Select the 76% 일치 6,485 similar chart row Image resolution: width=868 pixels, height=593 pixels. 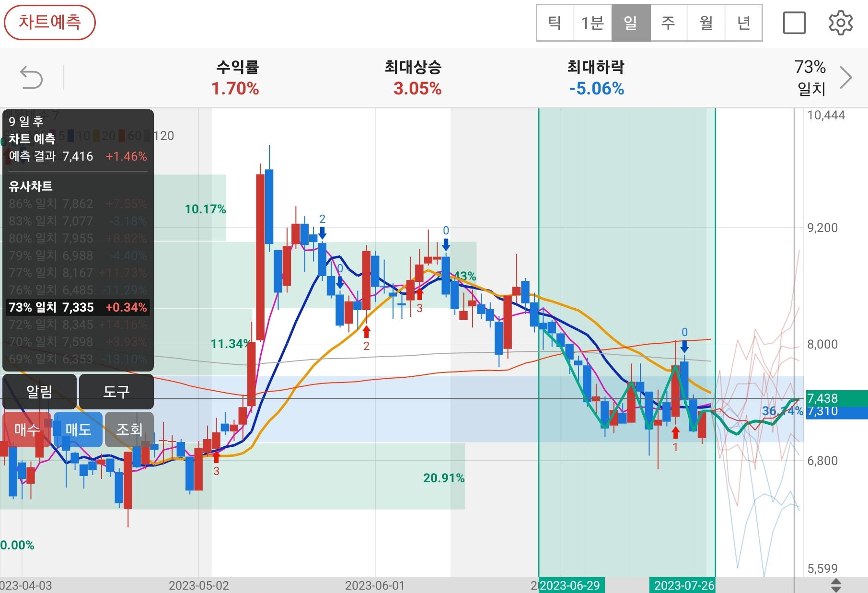click(78, 290)
